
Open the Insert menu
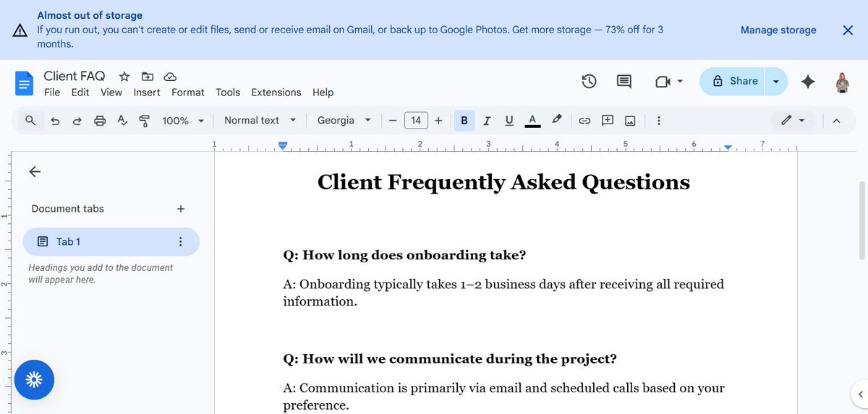147,92
